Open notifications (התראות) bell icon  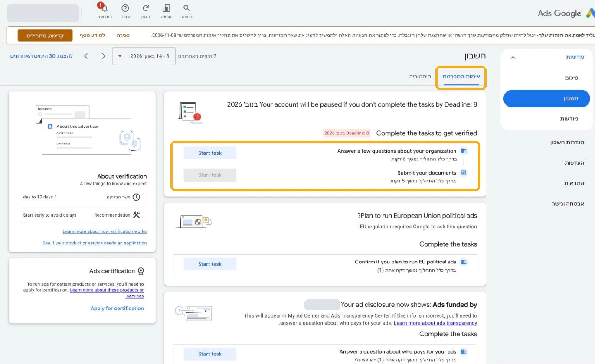pos(104,8)
